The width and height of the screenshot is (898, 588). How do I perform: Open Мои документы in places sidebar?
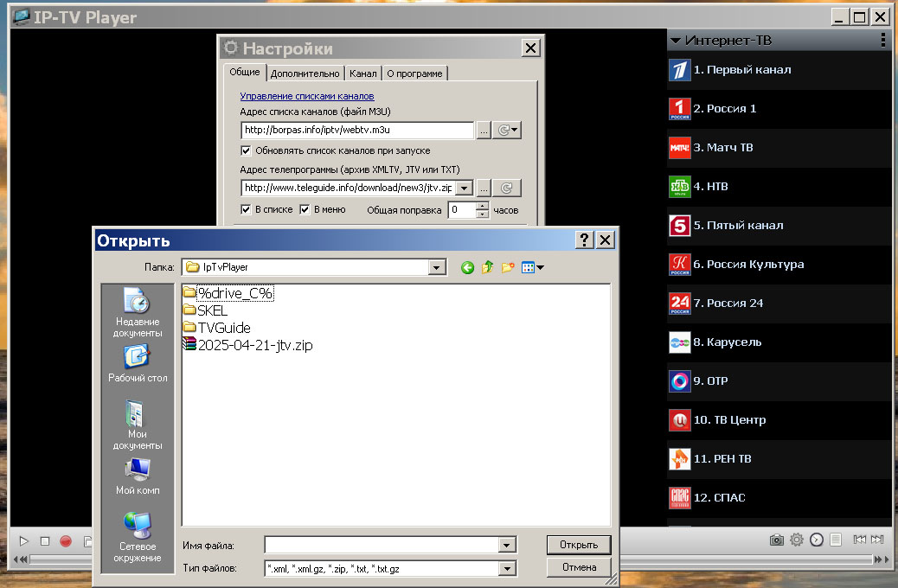[137, 424]
